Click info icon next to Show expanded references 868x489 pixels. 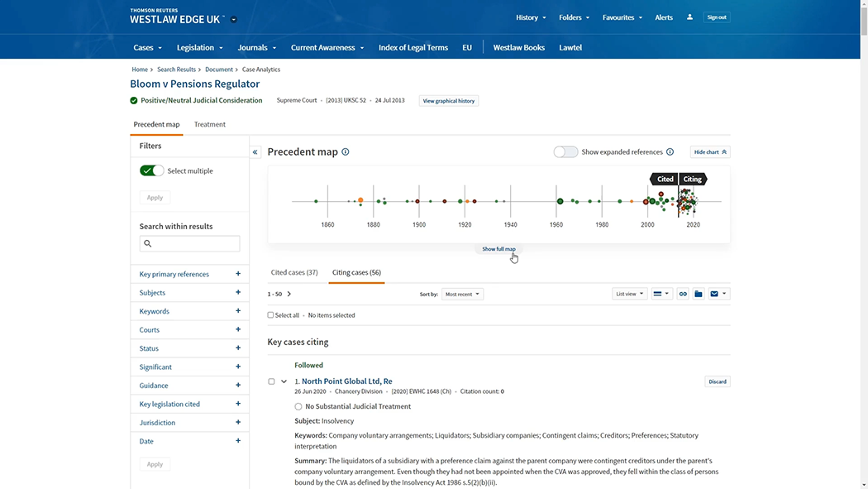670,152
